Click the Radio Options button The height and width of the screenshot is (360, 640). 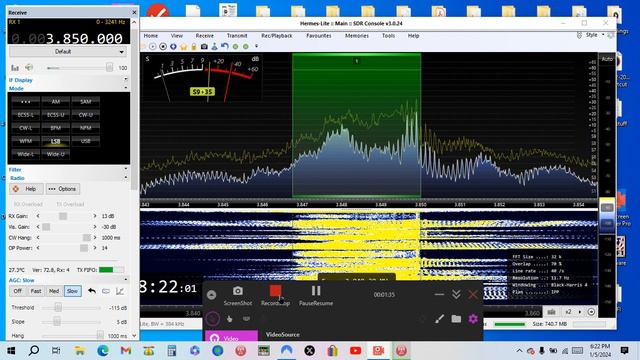coord(62,189)
